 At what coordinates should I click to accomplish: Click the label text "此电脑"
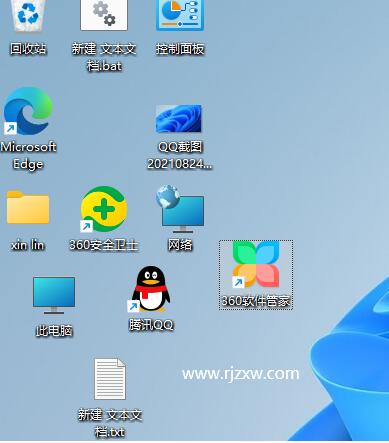(54, 331)
